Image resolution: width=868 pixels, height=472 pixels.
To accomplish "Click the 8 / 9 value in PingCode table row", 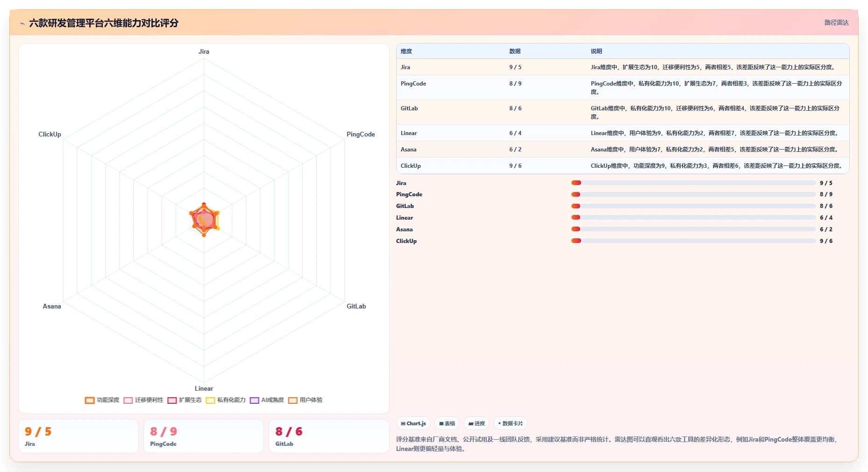I will click(515, 84).
